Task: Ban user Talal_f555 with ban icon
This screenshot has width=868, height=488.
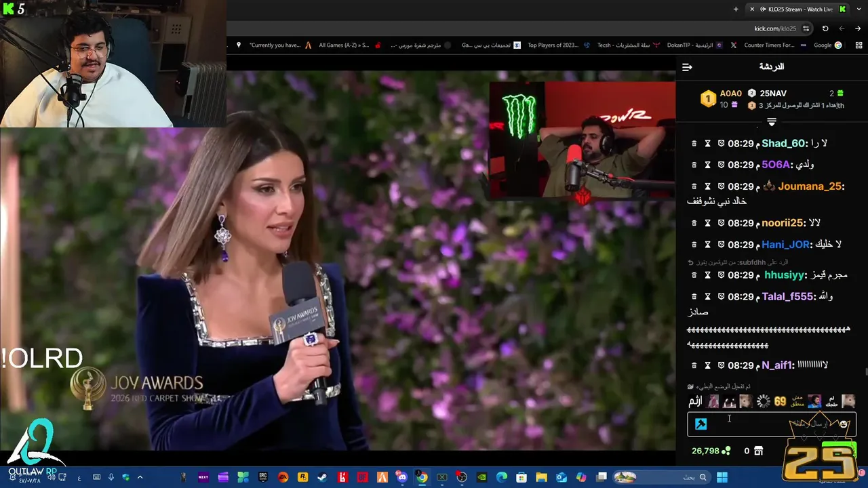Action: (x=721, y=297)
